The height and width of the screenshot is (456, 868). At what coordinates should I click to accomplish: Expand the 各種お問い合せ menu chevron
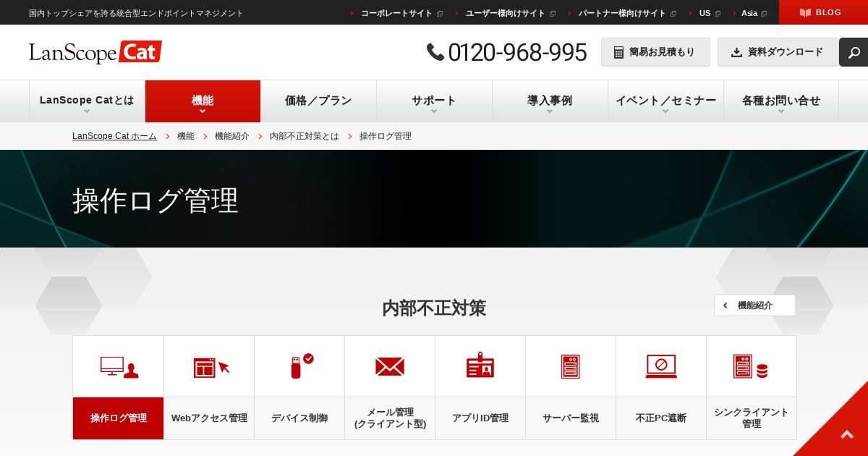click(781, 111)
